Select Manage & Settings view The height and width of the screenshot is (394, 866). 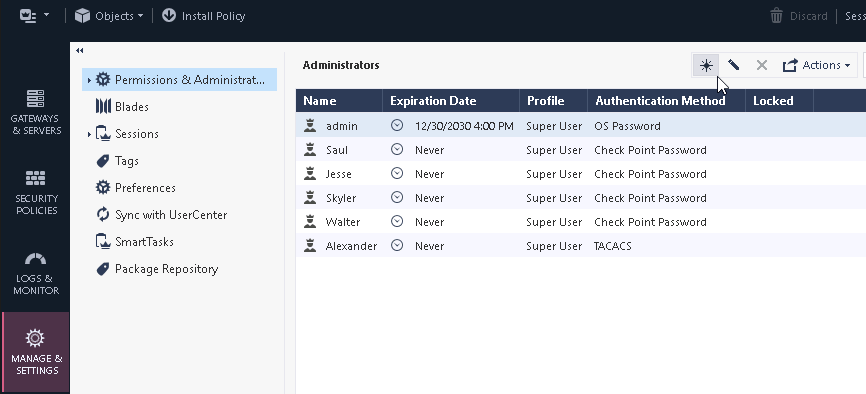(36, 352)
